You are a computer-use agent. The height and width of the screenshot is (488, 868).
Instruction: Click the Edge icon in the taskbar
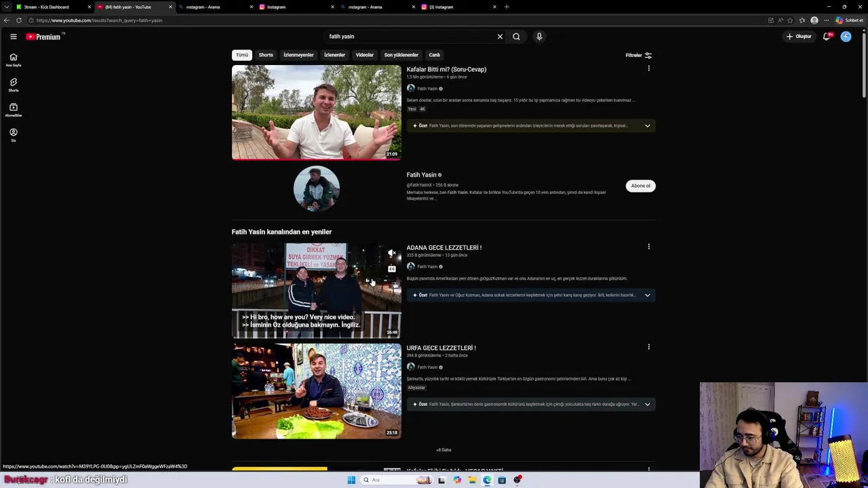pyautogui.click(x=487, y=480)
